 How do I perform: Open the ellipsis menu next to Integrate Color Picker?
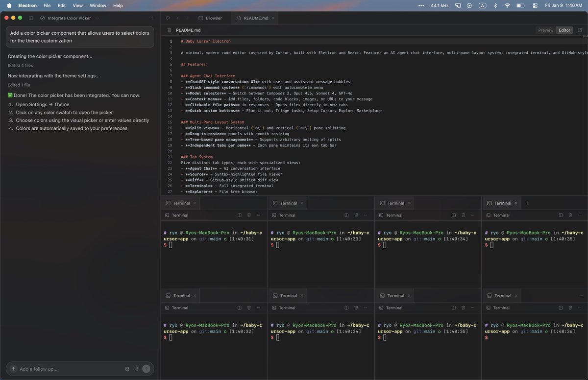97,18
